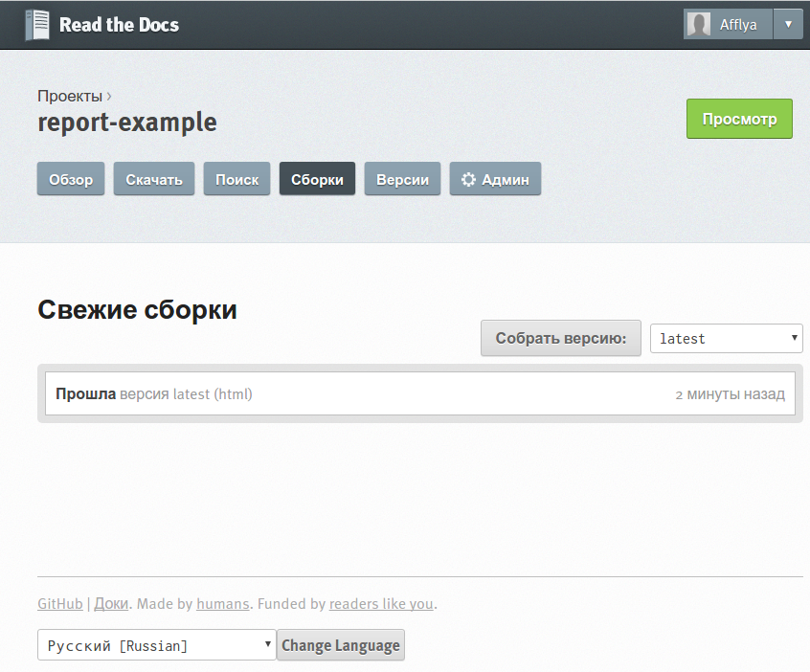The height and width of the screenshot is (672, 810).
Task: Switch to the Обзор tab
Action: coord(71,179)
